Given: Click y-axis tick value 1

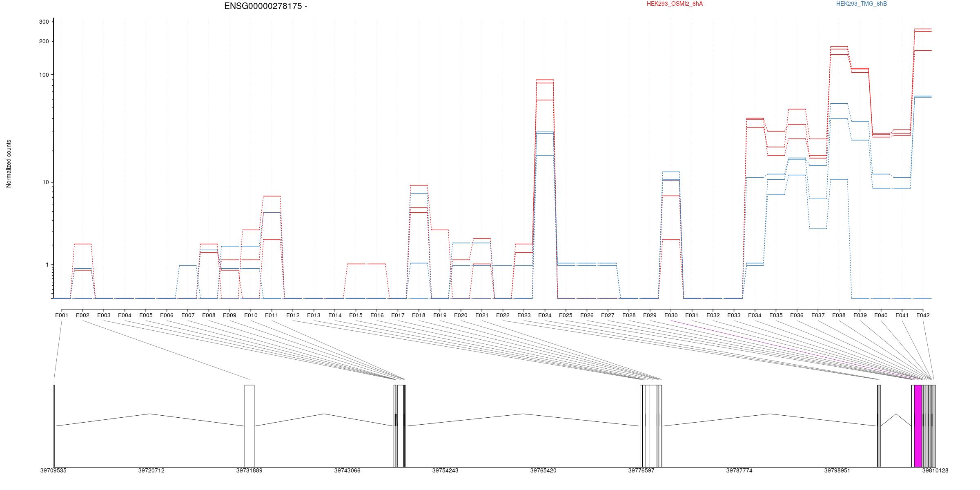Looking at the screenshot, I should tap(47, 265).
